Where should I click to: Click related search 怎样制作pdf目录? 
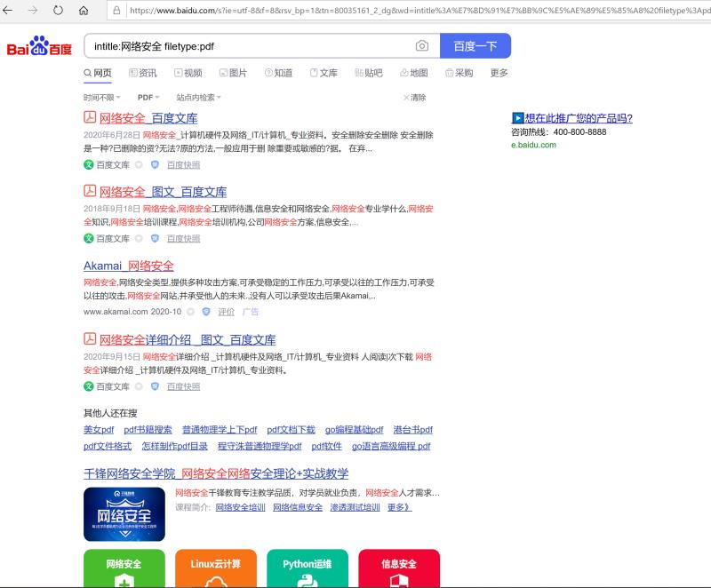pyautogui.click(x=174, y=446)
